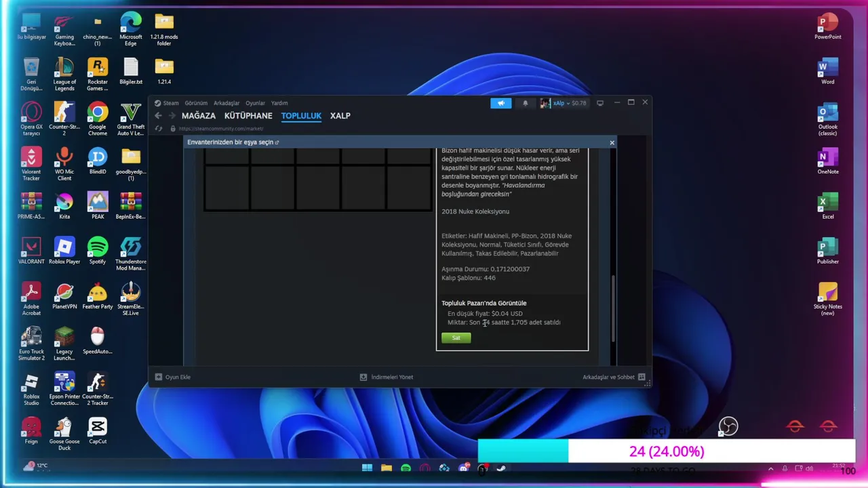Image resolution: width=868 pixels, height=488 pixels.
Task: Select the Grand Theft Auto V icon
Action: point(131,119)
